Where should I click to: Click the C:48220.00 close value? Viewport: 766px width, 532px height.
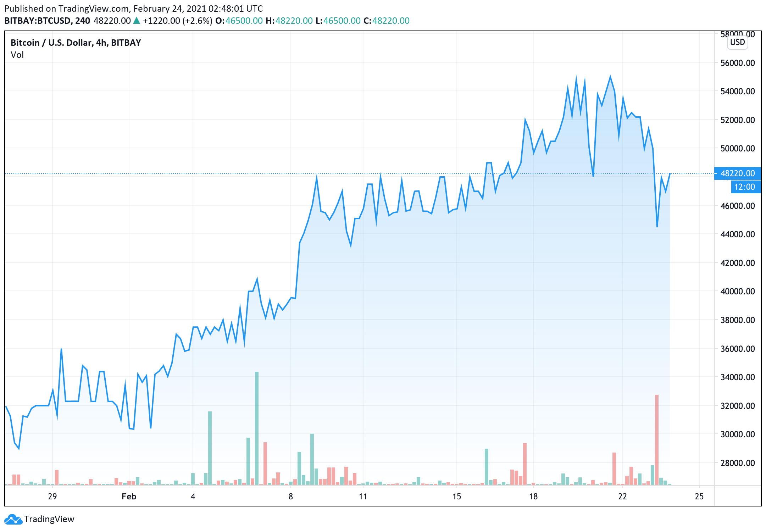pyautogui.click(x=387, y=21)
